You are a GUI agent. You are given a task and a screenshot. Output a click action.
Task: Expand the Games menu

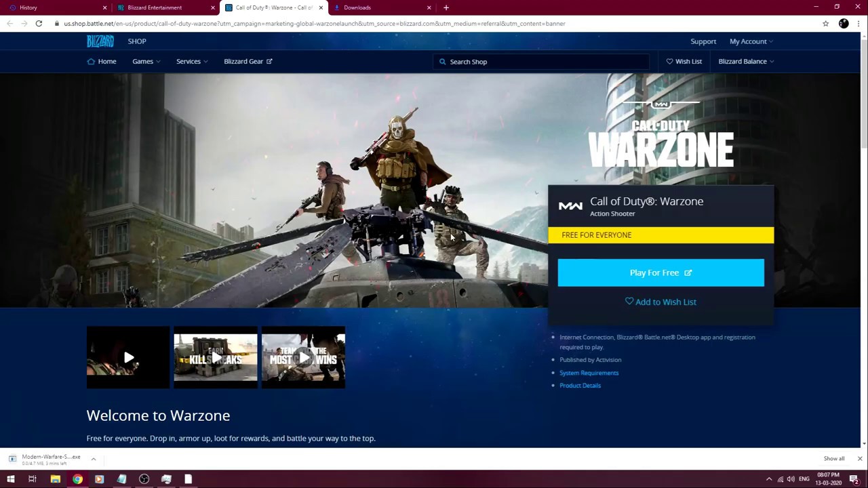(x=146, y=62)
